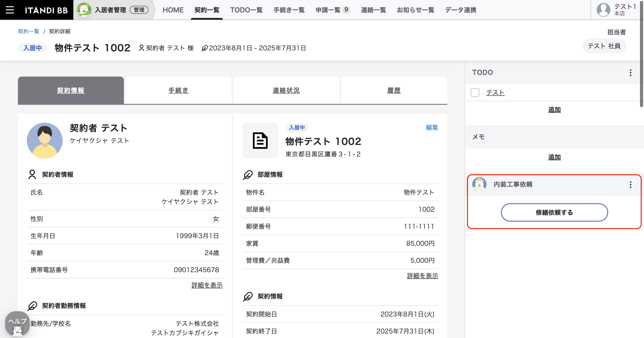Click the postal code 111-1111
Image resolution: width=644 pixels, height=338 pixels.
click(x=419, y=226)
